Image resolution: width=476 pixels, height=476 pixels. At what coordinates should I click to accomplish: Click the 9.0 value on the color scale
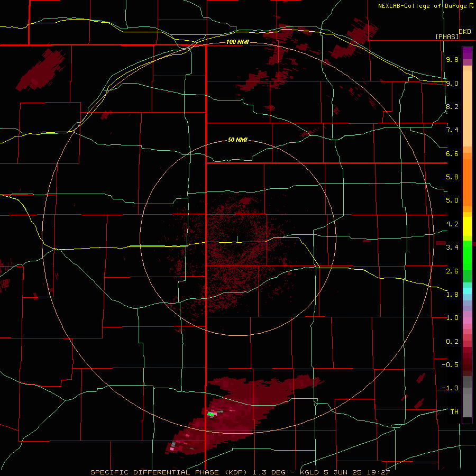point(452,83)
